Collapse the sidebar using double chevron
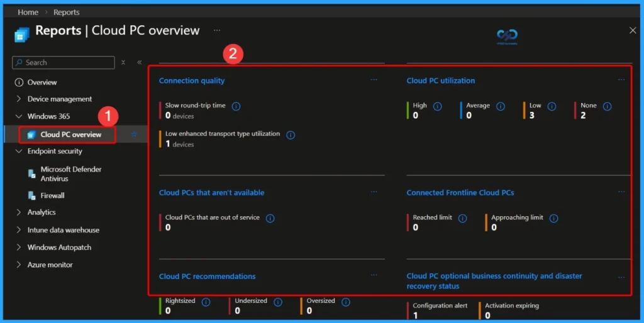This screenshot has width=644, height=323. coord(139,62)
